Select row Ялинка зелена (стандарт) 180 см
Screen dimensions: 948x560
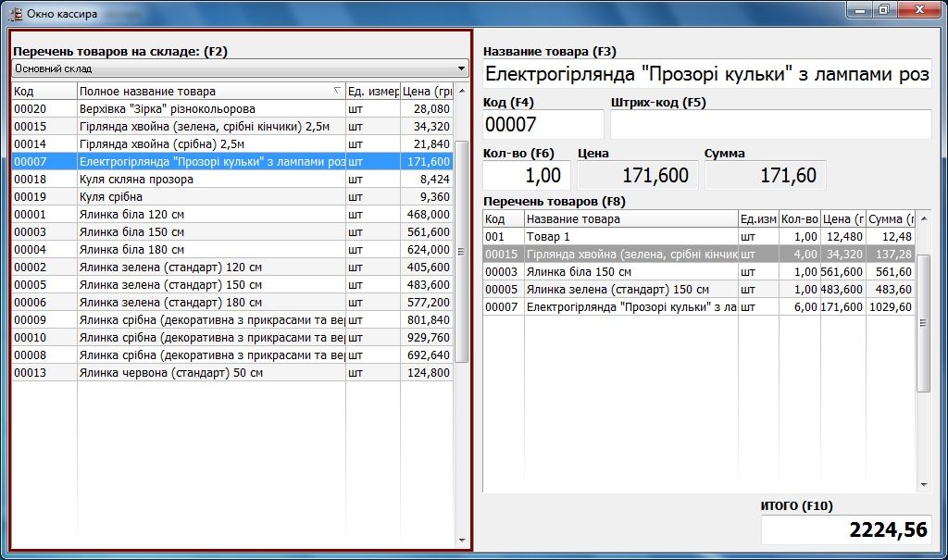click(232, 302)
